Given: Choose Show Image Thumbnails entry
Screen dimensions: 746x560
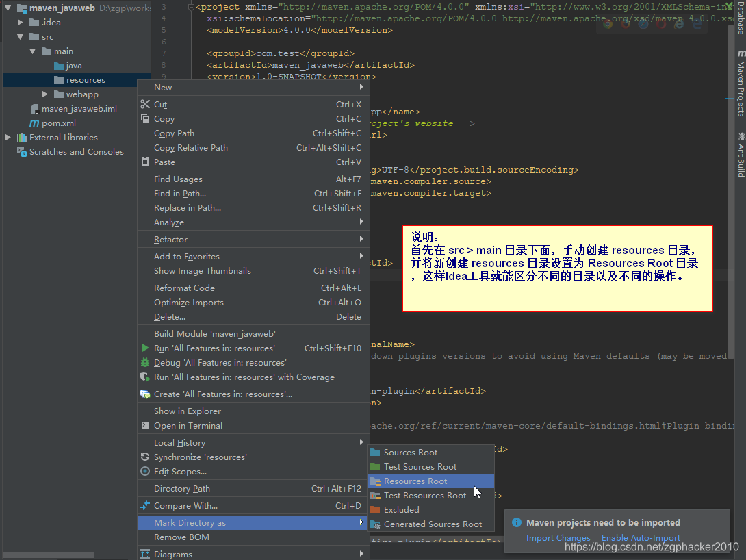Looking at the screenshot, I should (x=254, y=270).
